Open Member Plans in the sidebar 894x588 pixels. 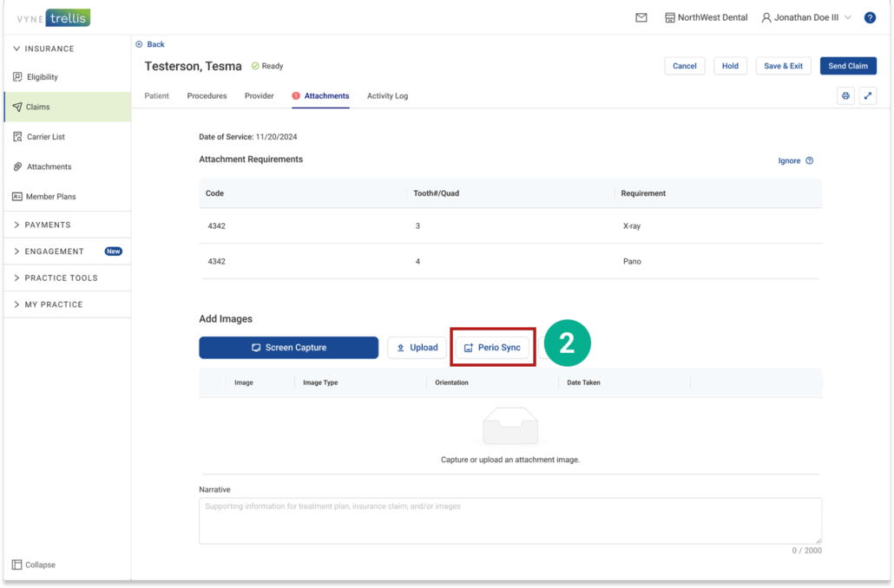[50, 197]
